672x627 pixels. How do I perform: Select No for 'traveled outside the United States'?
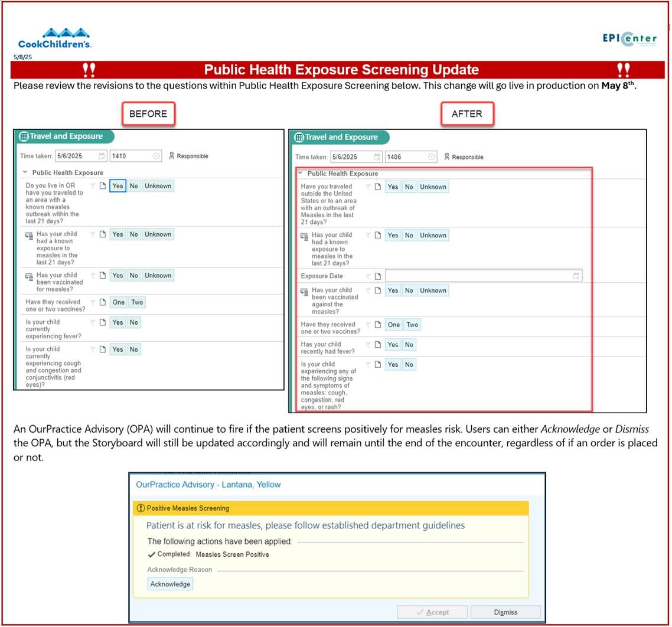click(x=409, y=187)
